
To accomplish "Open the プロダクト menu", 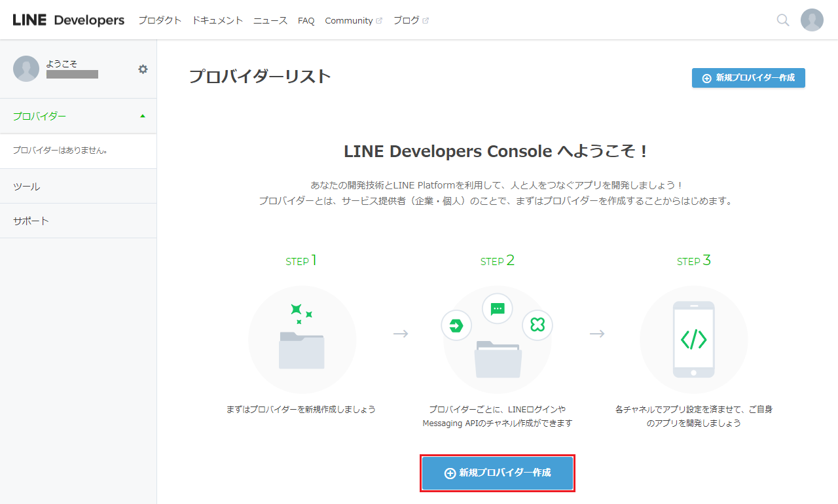I will point(160,20).
